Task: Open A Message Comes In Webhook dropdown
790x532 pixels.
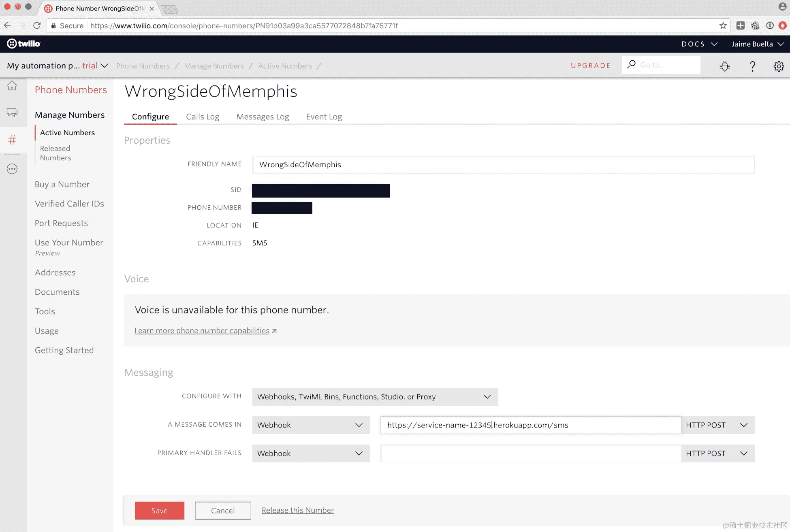Action: click(x=311, y=425)
